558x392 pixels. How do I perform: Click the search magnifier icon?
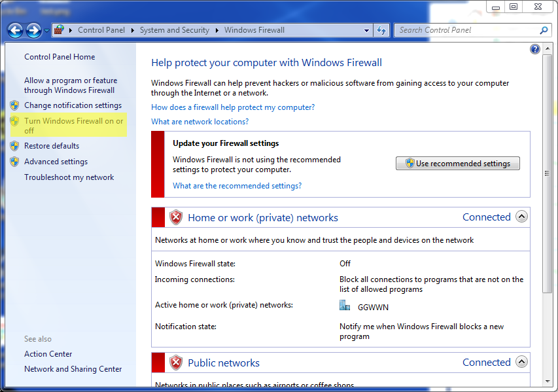(544, 30)
